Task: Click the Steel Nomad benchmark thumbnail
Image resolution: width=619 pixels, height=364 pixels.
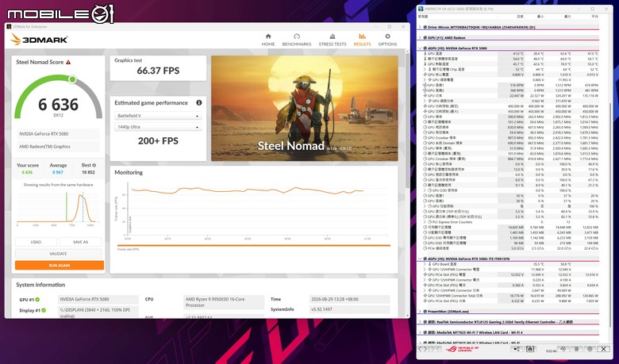Action: click(305, 108)
